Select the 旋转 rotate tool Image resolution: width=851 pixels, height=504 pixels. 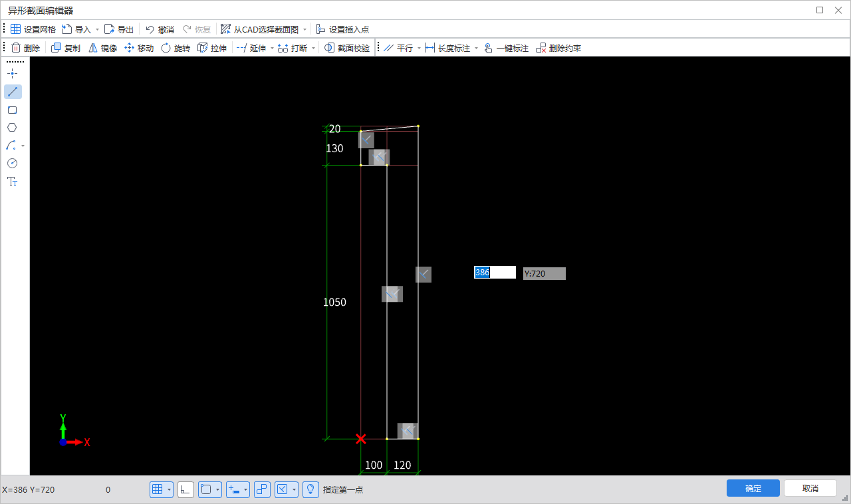176,48
